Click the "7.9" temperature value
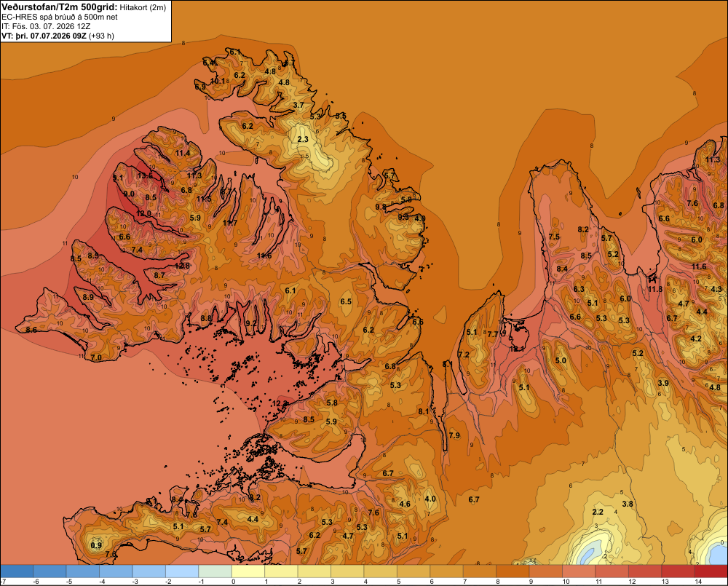Viewport: 728px width, 586px height. click(454, 435)
